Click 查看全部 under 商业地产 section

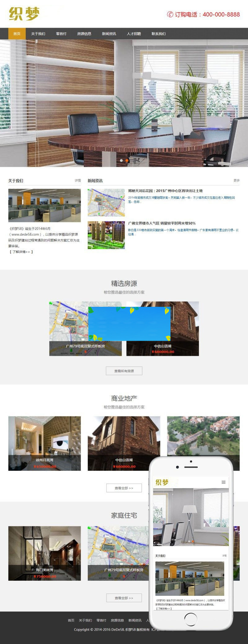124,488
